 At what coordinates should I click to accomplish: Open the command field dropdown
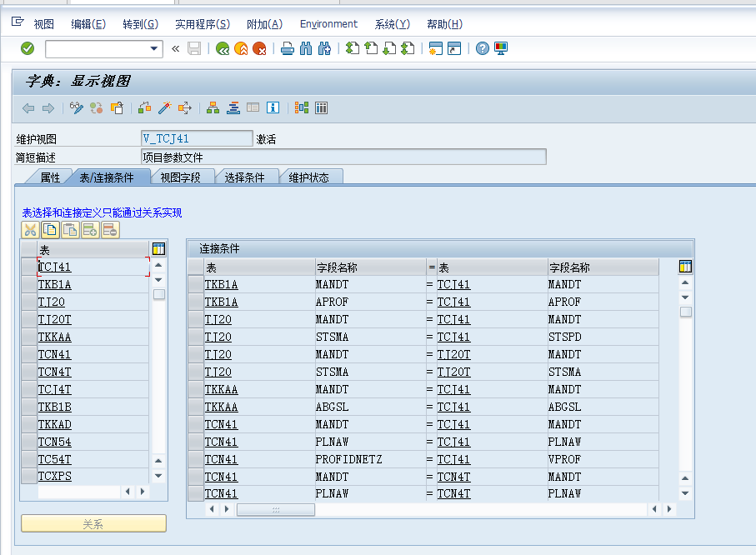click(x=155, y=48)
